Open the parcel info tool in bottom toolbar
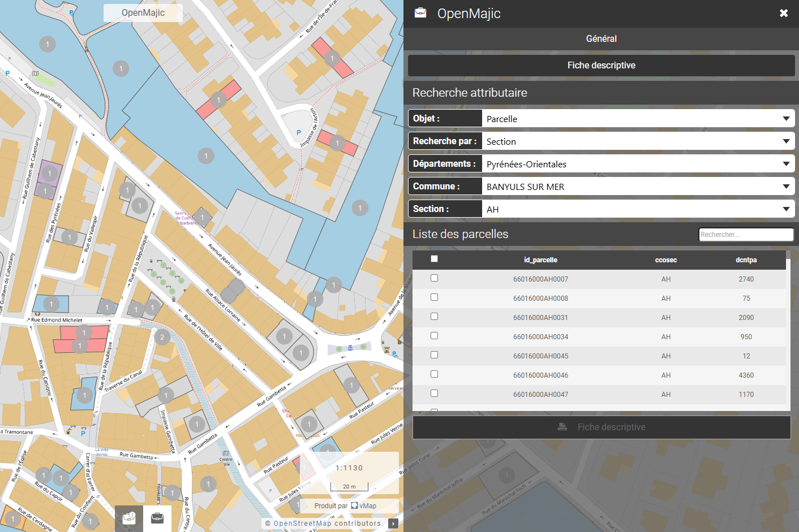The width and height of the screenshot is (799, 532). (x=129, y=518)
